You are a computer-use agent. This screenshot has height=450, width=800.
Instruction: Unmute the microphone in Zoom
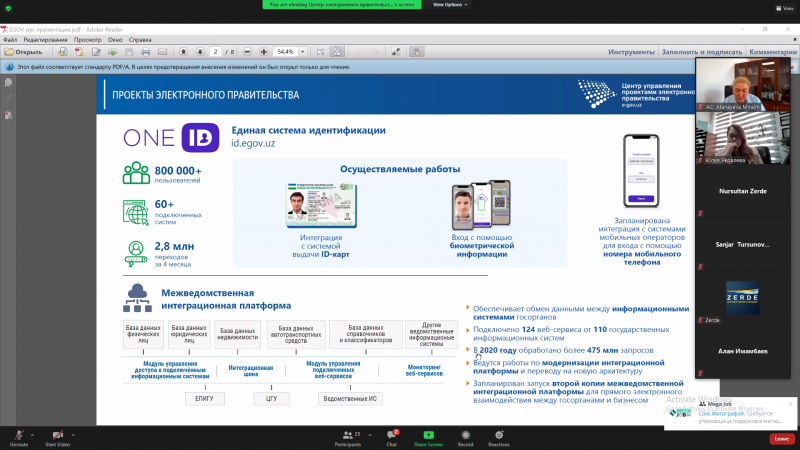point(19,438)
